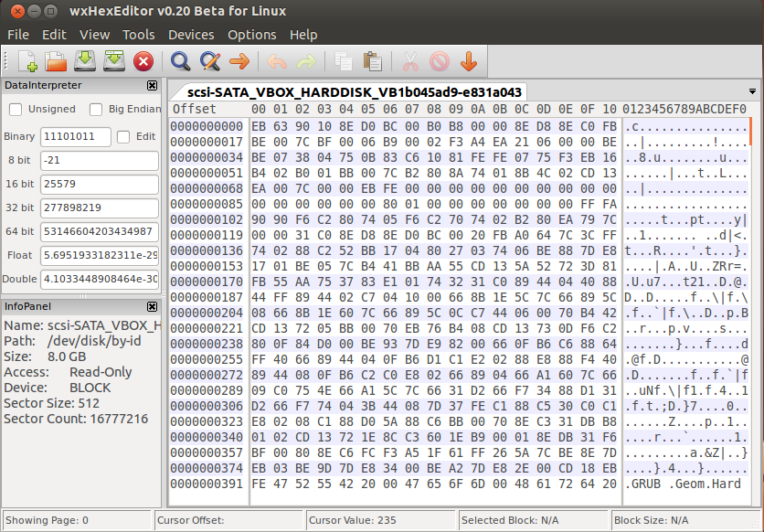Click the Undo arrow icon
The height and width of the screenshot is (532, 764).
click(x=277, y=62)
